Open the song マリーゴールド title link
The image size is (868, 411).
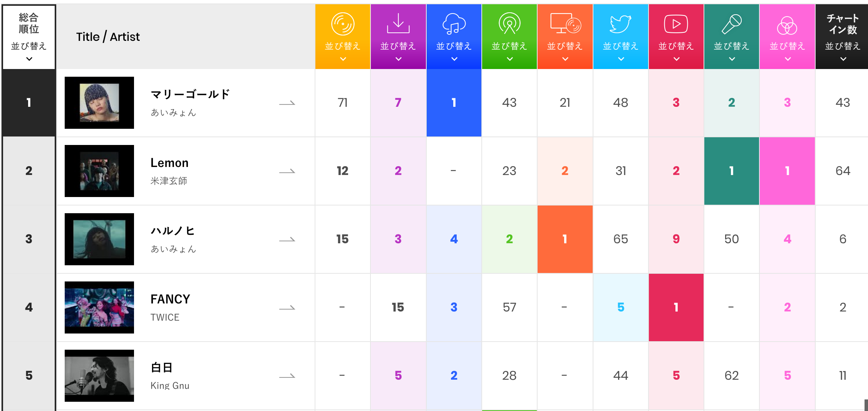(x=190, y=94)
